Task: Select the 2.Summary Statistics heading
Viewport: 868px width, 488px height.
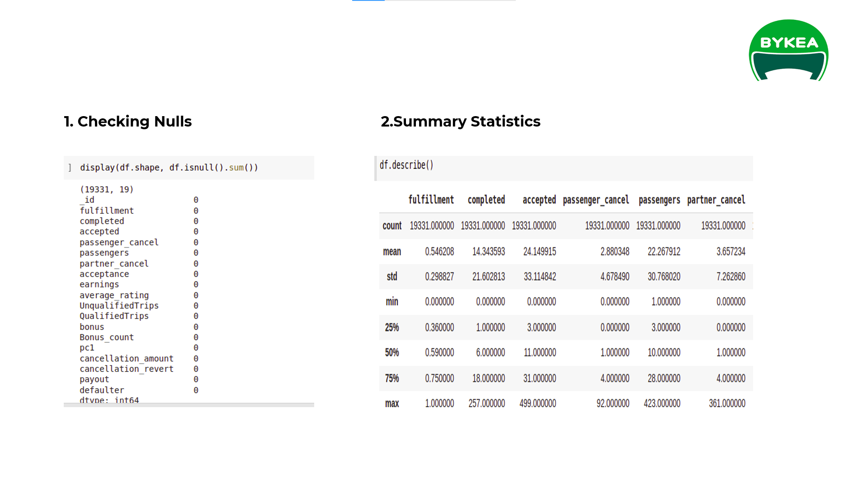Action: coord(460,121)
